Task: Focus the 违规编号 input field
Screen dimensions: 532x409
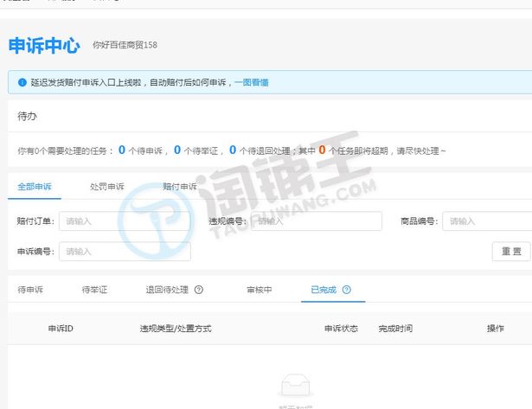Action: 316,221
